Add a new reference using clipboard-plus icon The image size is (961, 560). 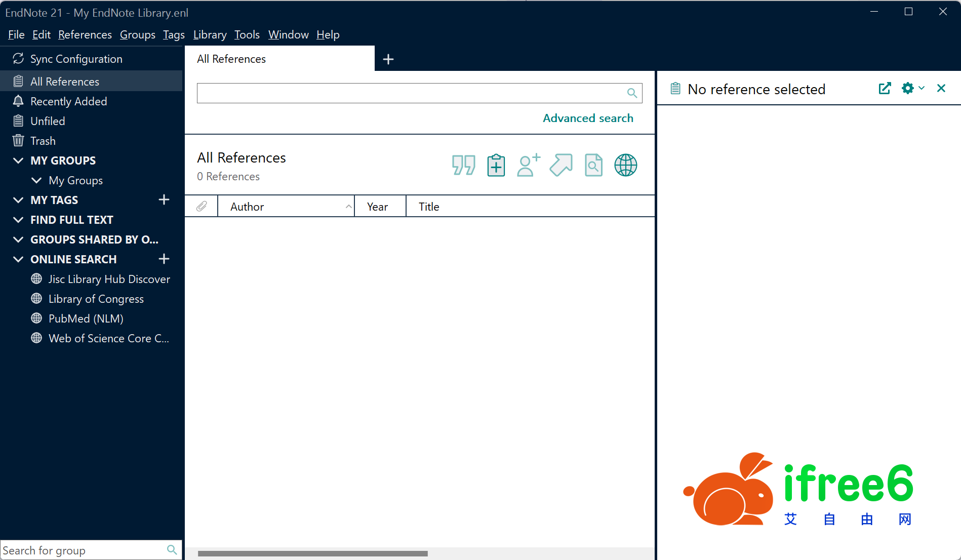point(496,165)
